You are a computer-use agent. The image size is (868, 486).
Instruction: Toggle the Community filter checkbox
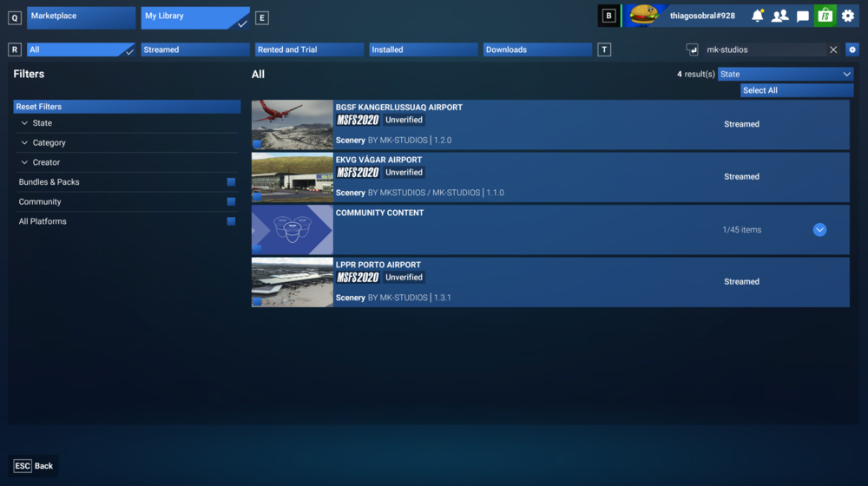231,201
